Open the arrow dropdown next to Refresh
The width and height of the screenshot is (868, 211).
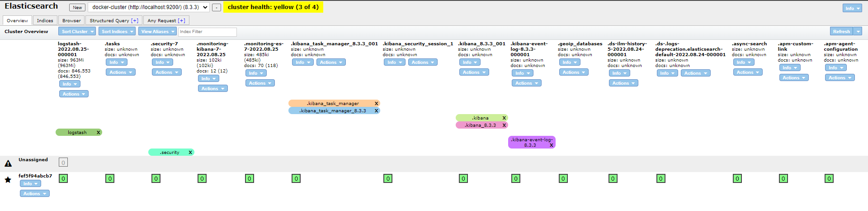coord(858,31)
